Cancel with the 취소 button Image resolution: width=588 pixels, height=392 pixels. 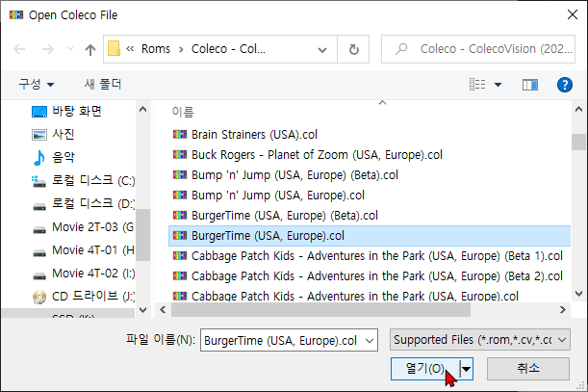528,369
